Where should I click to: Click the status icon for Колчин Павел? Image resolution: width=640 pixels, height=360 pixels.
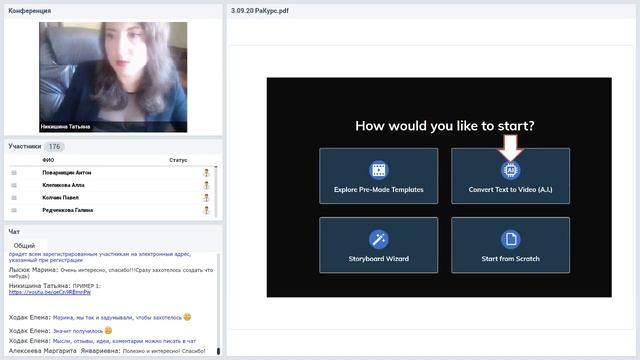coord(206,198)
